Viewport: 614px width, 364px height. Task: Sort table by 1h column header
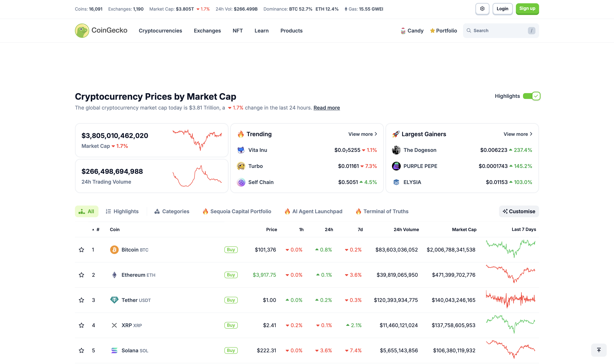(301, 230)
